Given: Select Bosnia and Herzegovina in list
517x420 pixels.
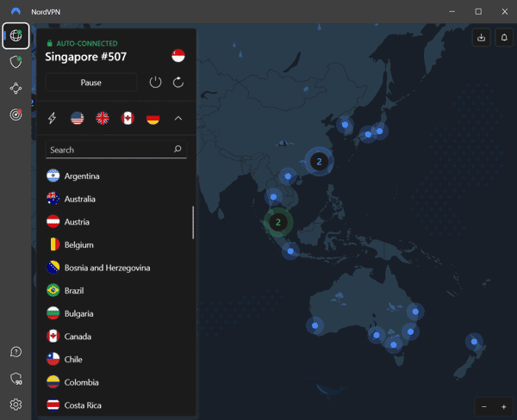Looking at the screenshot, I should [116, 268].
